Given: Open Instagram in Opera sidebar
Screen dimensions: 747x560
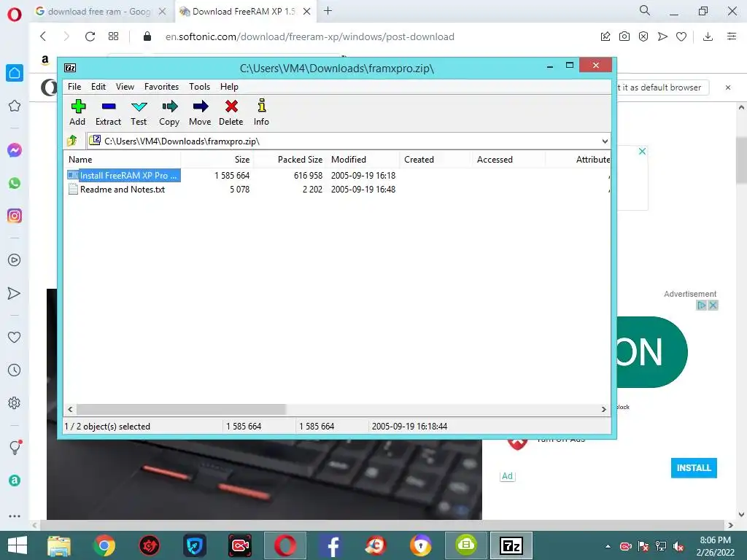Looking at the screenshot, I should pos(15,216).
